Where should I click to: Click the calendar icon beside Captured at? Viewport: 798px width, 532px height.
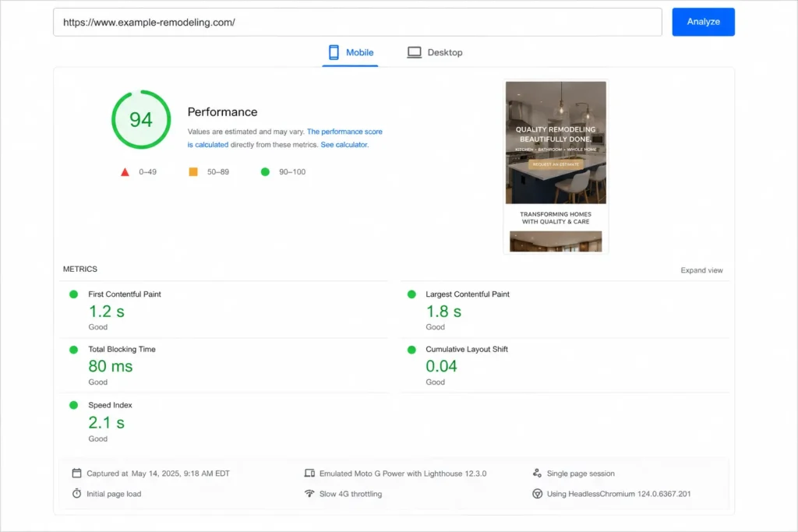click(77, 473)
